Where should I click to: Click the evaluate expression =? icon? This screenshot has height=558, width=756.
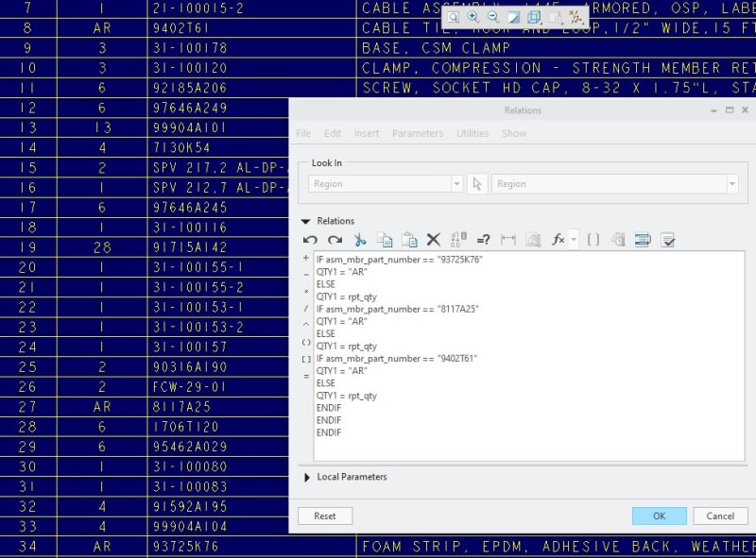pos(483,240)
